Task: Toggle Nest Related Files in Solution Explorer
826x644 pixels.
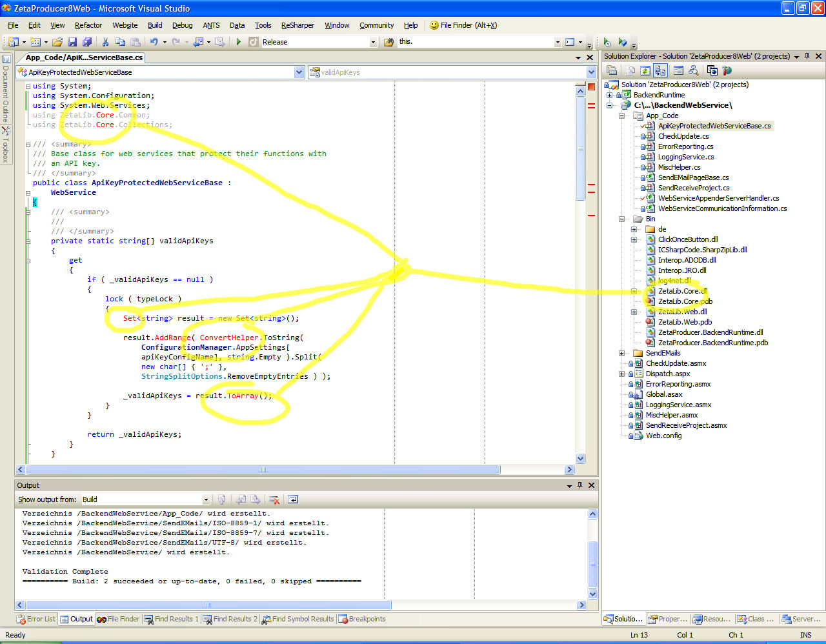Action: coord(660,70)
